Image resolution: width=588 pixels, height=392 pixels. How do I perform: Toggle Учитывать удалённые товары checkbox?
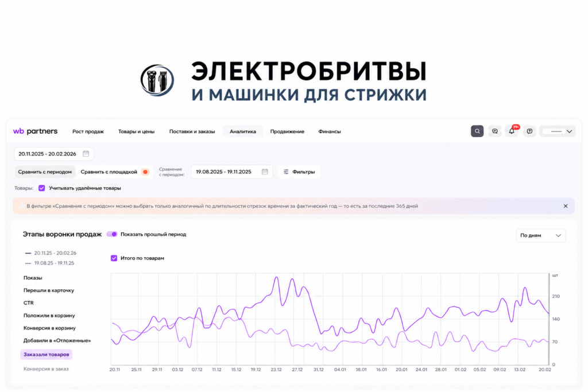click(41, 188)
